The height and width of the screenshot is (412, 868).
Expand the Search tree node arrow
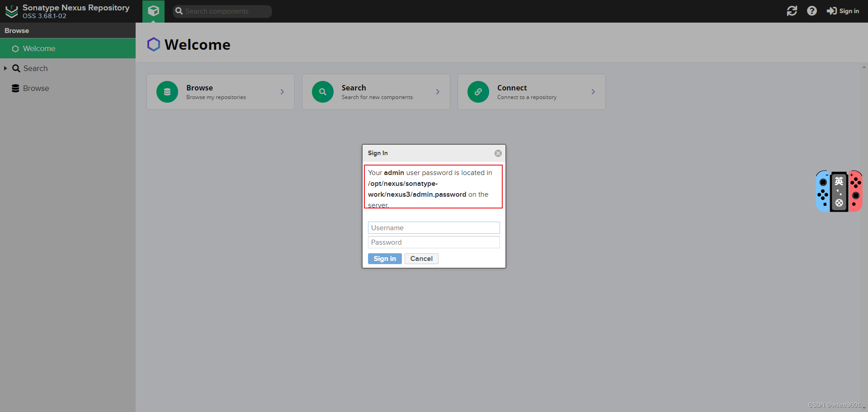tap(5, 68)
